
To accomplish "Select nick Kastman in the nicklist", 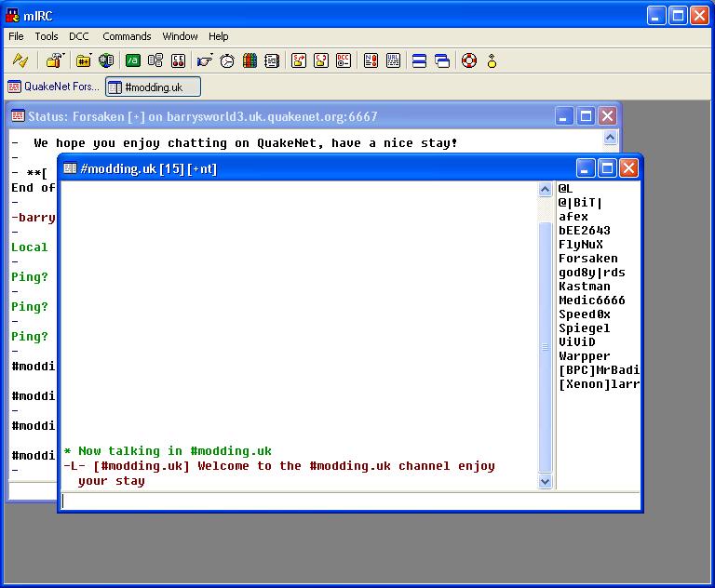I will click(584, 287).
